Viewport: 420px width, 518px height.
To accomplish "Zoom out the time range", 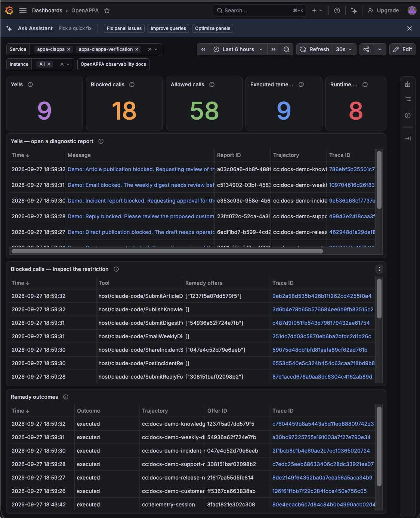I will pos(287,49).
